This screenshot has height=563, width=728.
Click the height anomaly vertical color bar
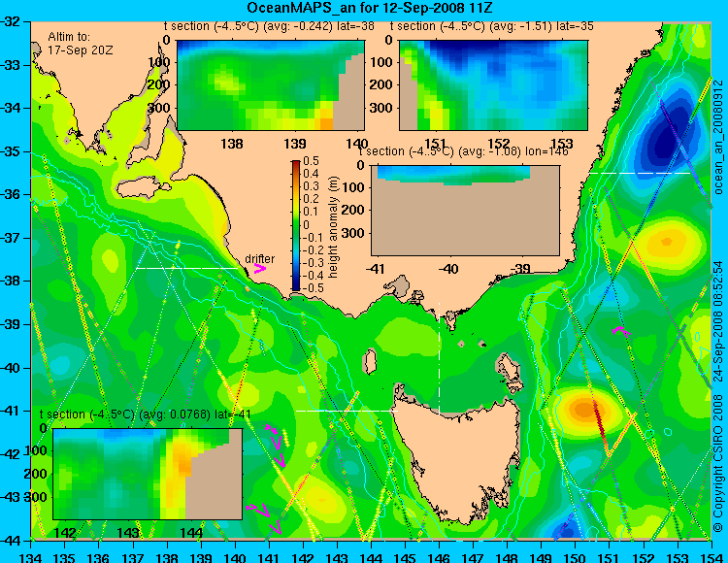click(x=296, y=225)
